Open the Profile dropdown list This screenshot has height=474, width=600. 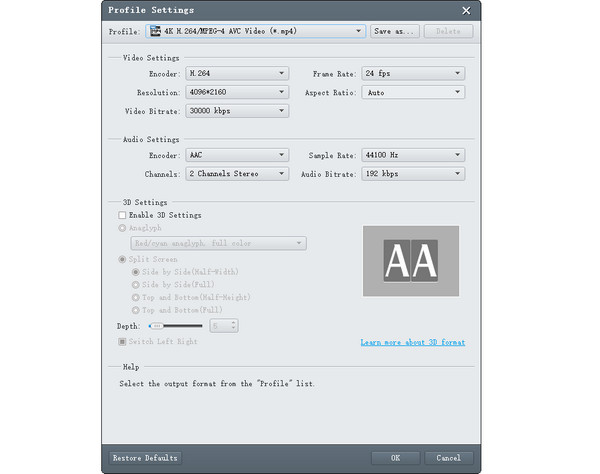pyautogui.click(x=358, y=31)
